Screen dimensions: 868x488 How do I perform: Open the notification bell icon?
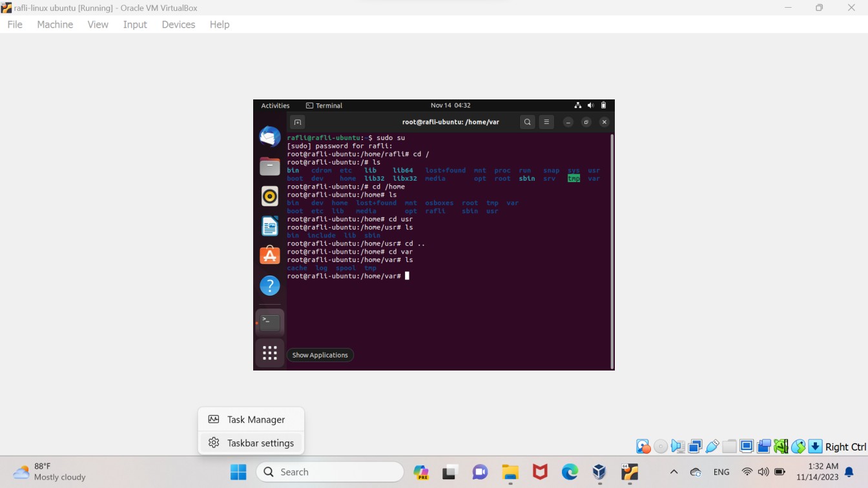pos(849,472)
